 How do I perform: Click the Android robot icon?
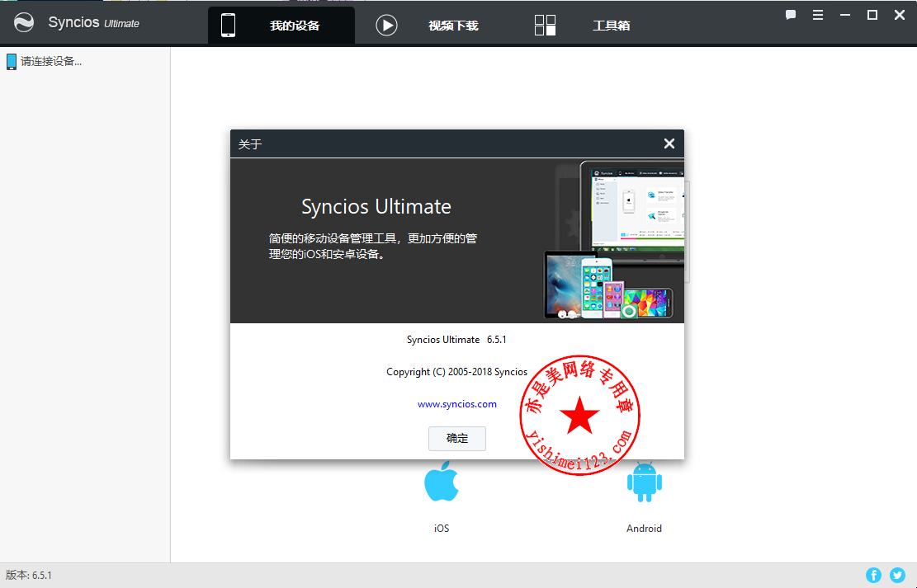(x=644, y=482)
